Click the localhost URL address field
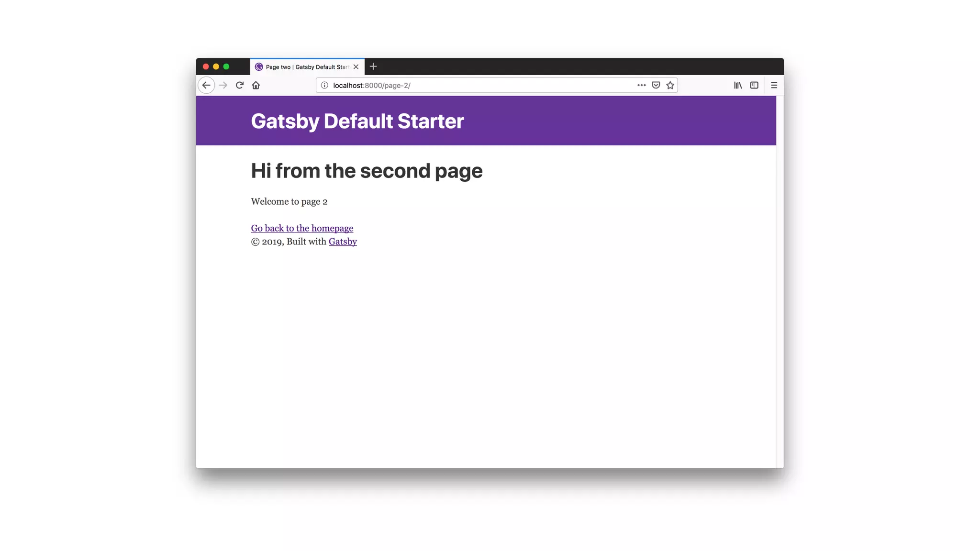This screenshot has height=551, width=980. (479, 85)
